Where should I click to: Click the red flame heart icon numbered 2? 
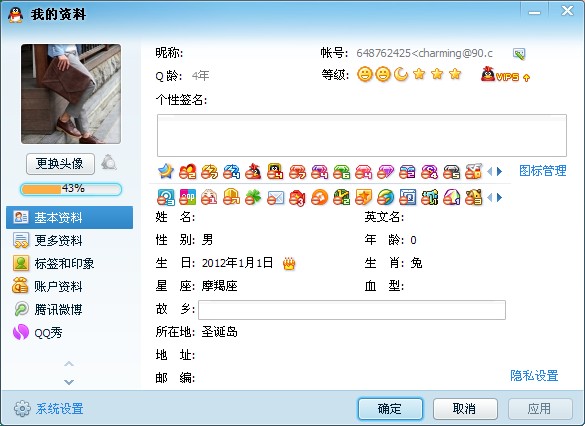[187, 172]
